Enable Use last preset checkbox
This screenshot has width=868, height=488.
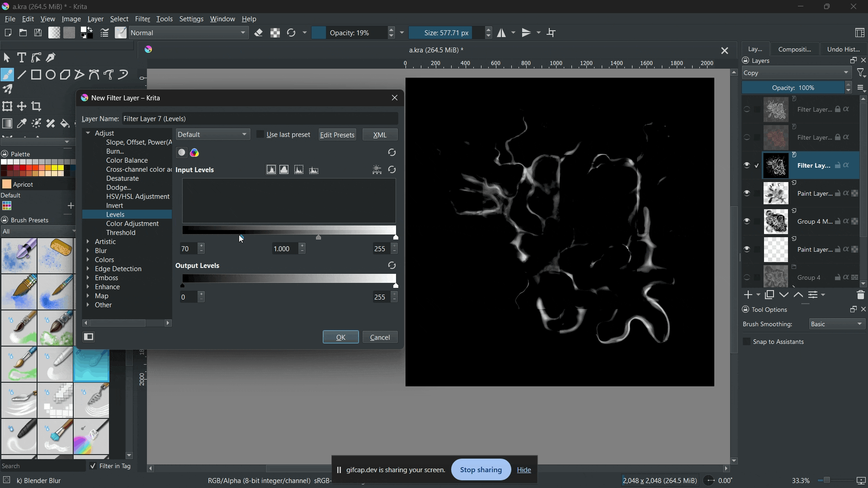[x=260, y=135]
